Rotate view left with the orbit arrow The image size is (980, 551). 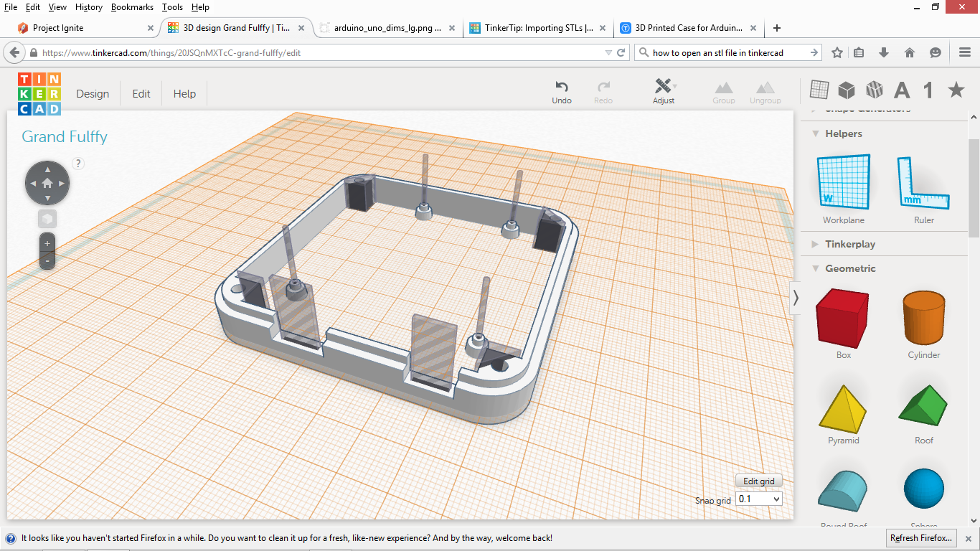click(x=32, y=184)
